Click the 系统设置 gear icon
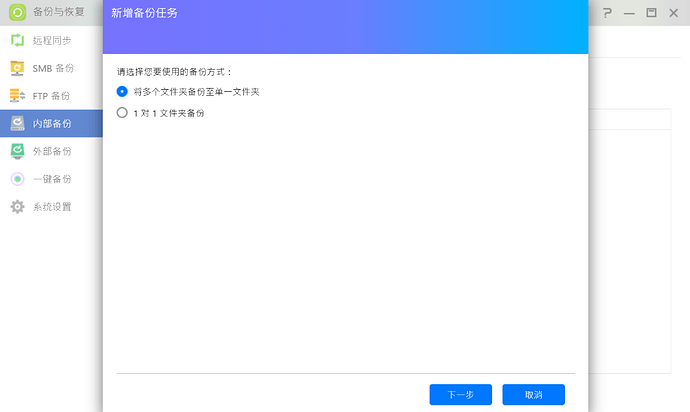This screenshot has width=690, height=412. click(x=17, y=207)
